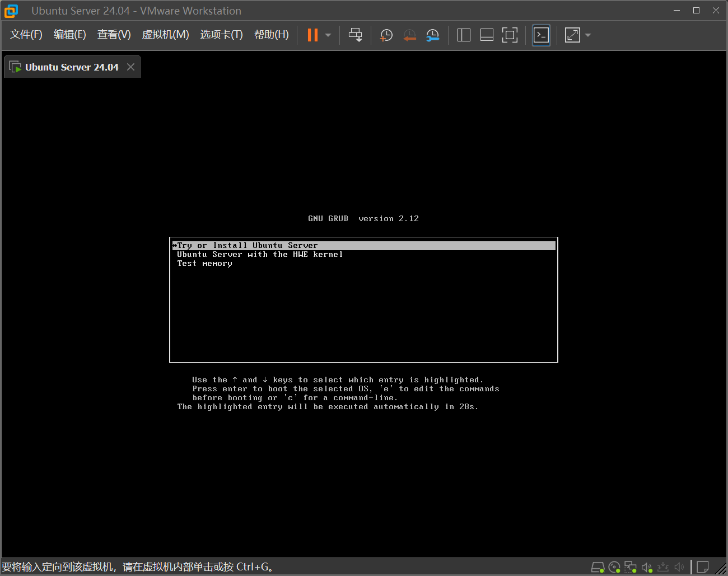Viewport: 728px width, 576px height.
Task: Enter full screen mode
Action: tap(510, 35)
